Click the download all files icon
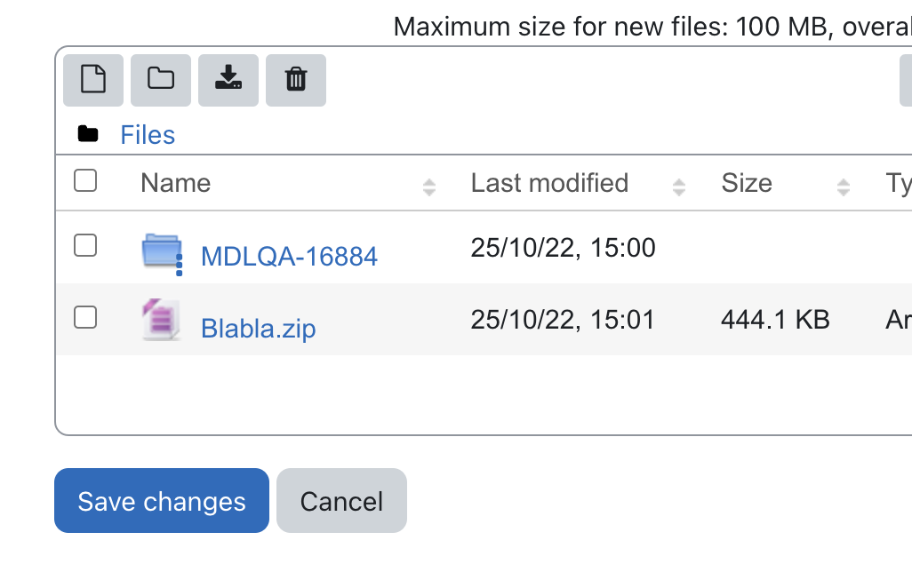 (x=228, y=80)
